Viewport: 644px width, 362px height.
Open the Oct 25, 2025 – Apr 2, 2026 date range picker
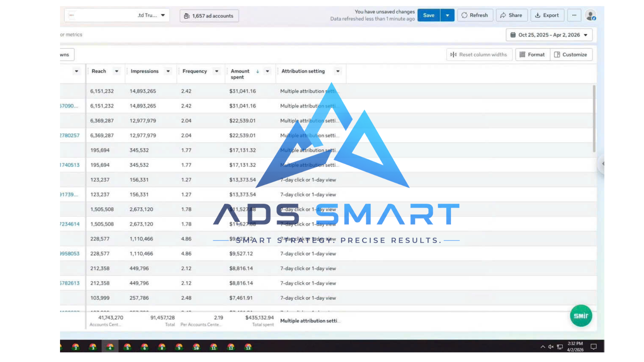tap(549, 35)
